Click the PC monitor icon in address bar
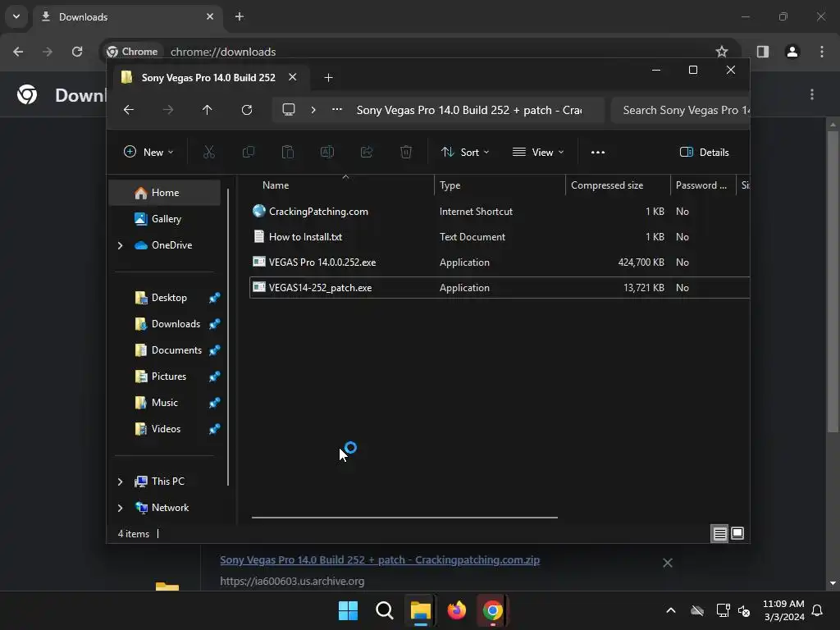This screenshot has width=840, height=630. tap(289, 110)
